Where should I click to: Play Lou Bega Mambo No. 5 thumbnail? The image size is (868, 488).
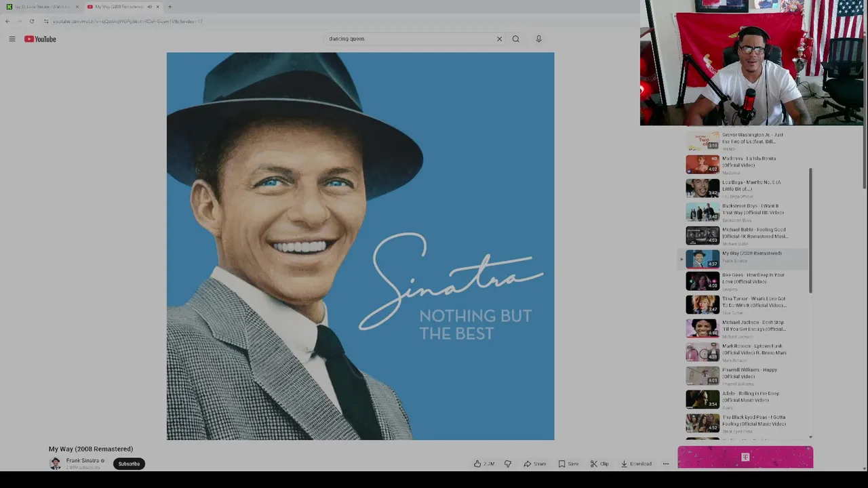click(x=703, y=188)
